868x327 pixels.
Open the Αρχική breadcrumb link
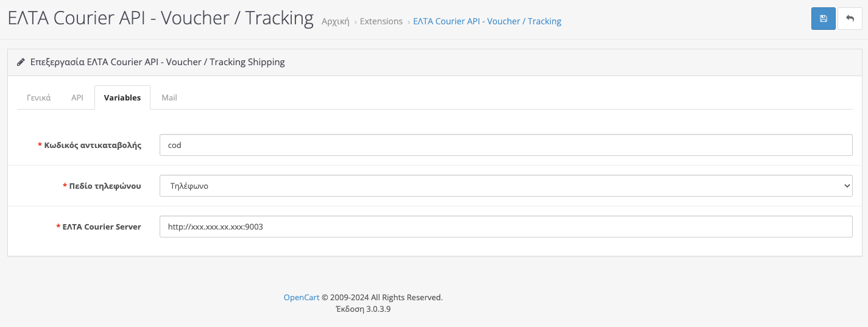click(336, 21)
